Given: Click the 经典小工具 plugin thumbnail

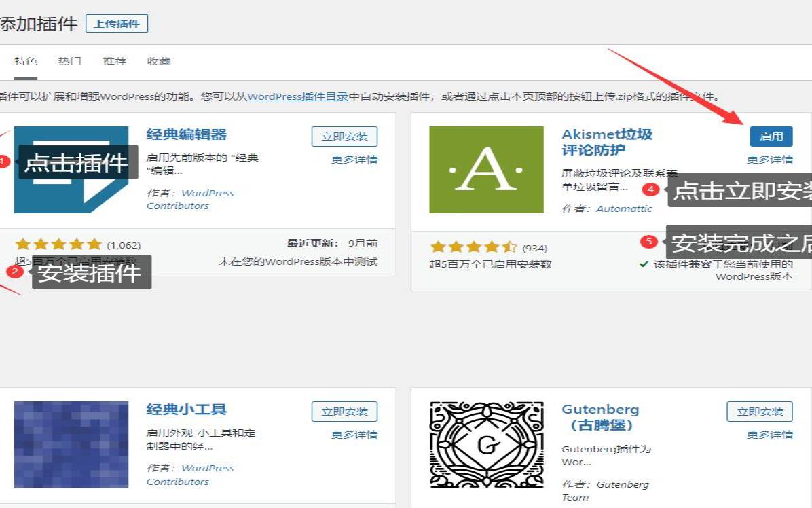Looking at the screenshot, I should (71, 445).
